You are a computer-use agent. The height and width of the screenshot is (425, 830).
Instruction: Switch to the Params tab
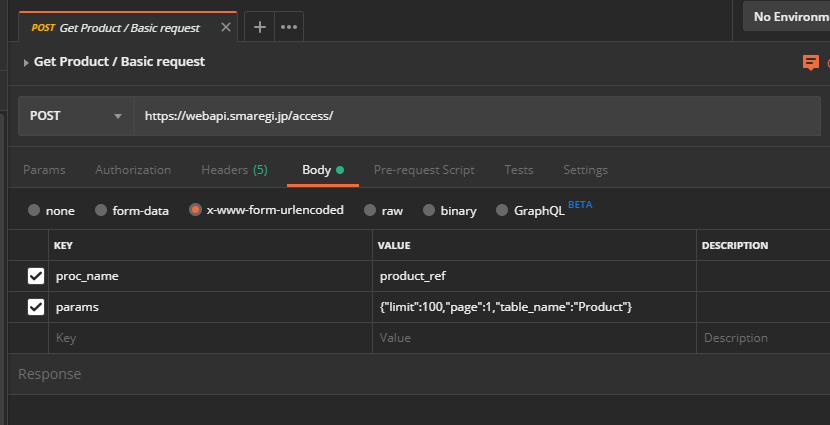coord(44,170)
